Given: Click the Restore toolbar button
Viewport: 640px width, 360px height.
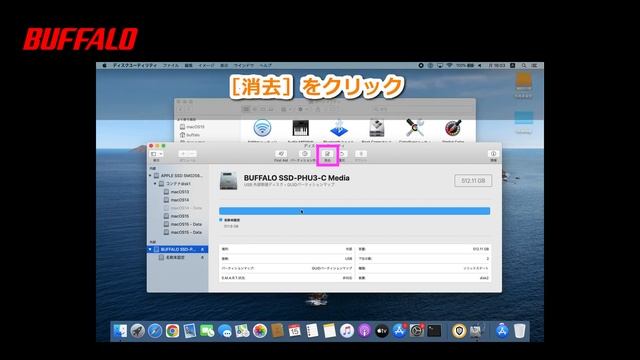Looking at the screenshot, I should [342, 154].
